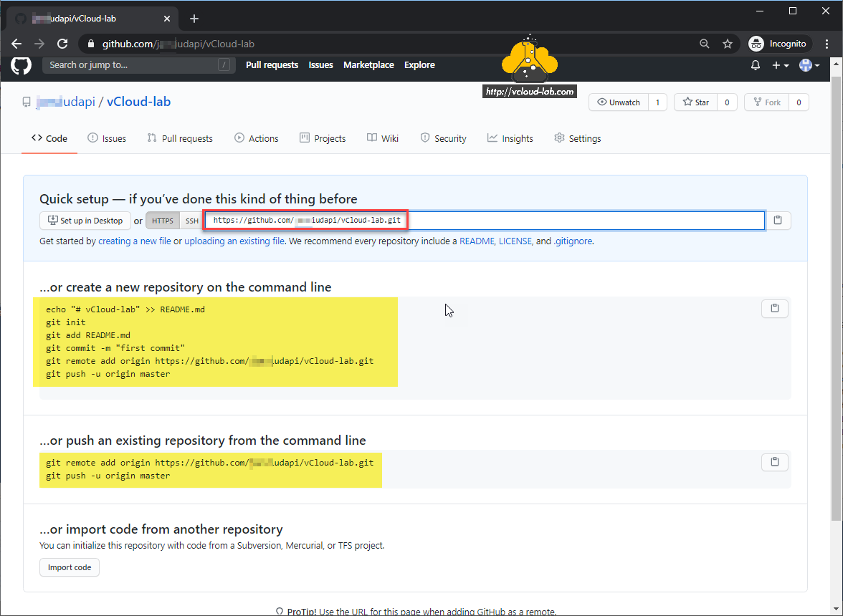Open the Issues repository tab
Image resolution: width=843 pixels, height=616 pixels.
click(x=107, y=138)
